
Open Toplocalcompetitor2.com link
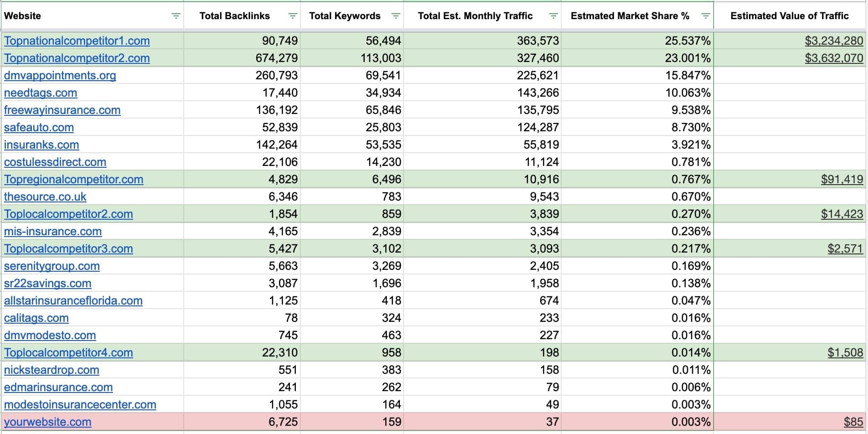pyautogui.click(x=68, y=214)
